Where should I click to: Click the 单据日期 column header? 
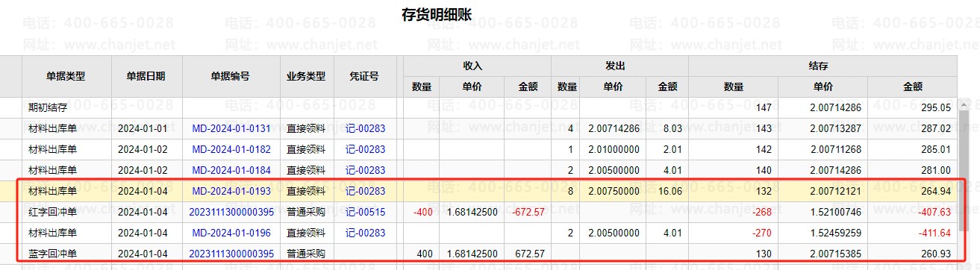(x=147, y=76)
